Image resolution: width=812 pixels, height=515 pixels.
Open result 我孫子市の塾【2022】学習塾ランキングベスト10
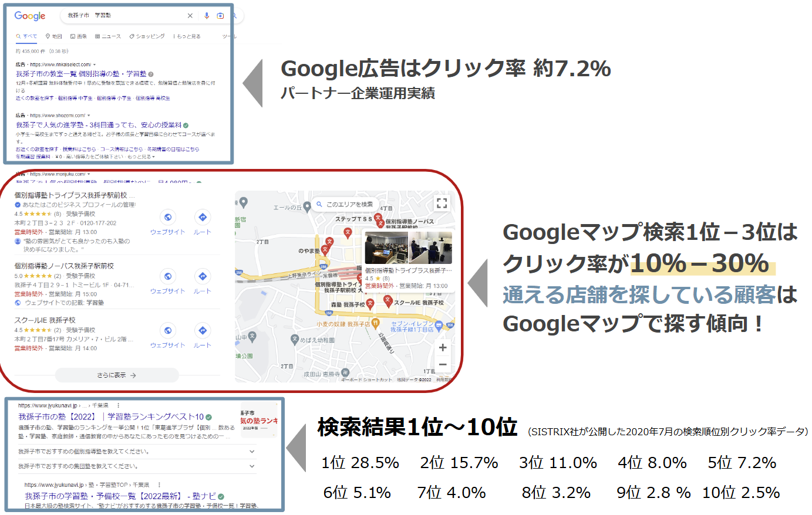tap(111, 416)
